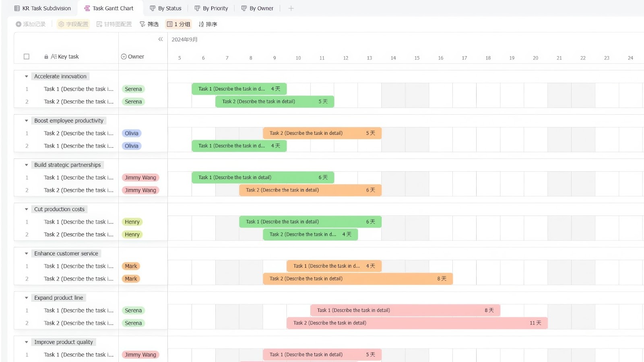644x362 pixels.
Task: Switch to the KR Task Subdivision tab
Action: click(x=42, y=8)
